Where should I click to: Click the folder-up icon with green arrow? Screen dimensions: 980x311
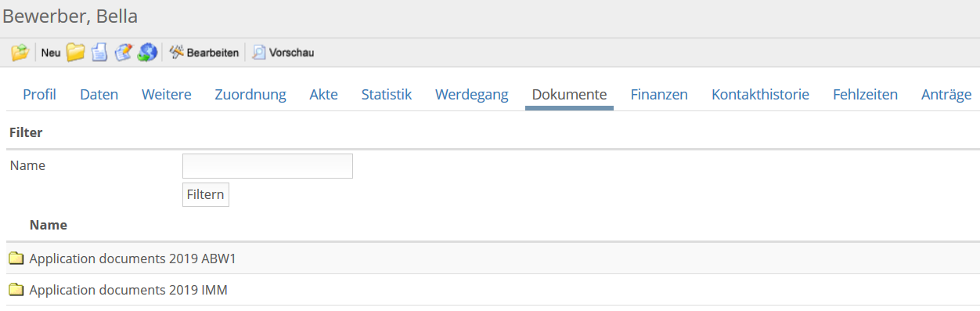(20, 52)
